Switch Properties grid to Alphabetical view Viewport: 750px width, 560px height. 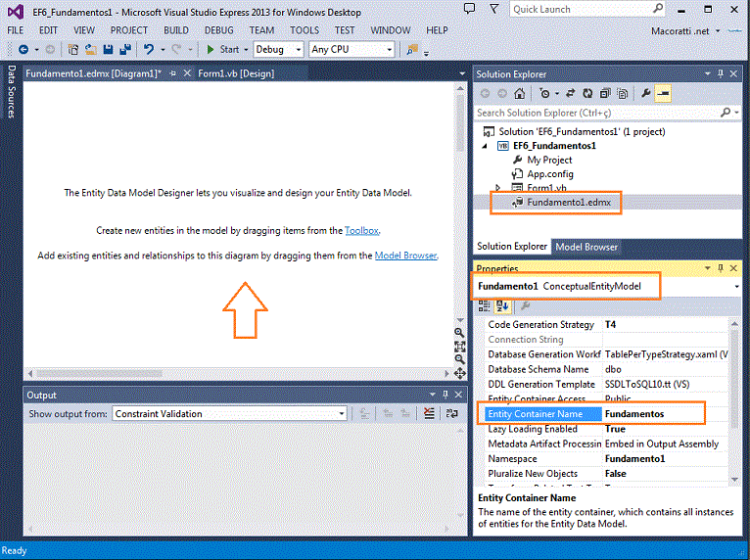[502, 305]
